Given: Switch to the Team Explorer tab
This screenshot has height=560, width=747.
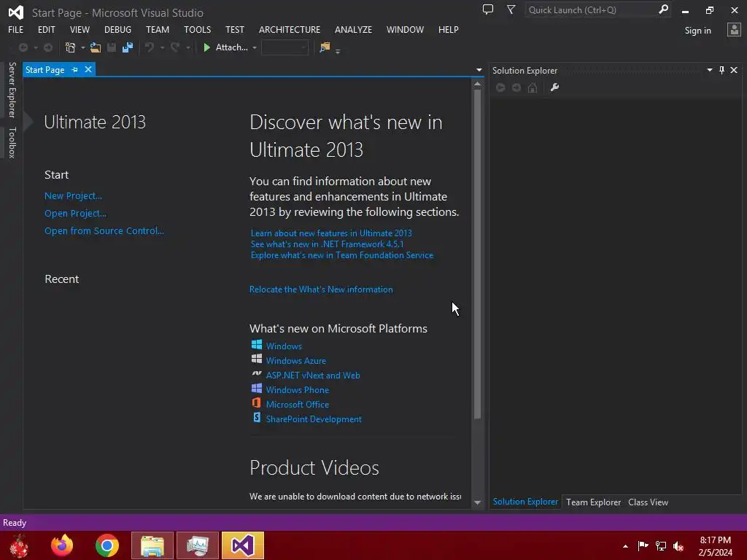Looking at the screenshot, I should [x=593, y=502].
